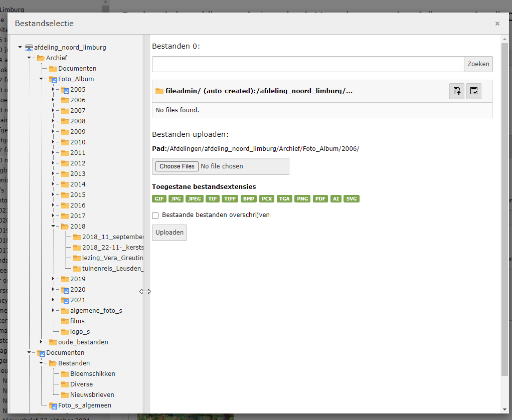Enable 'Bestaande bestanden overschrijven' checkbox

click(155, 216)
